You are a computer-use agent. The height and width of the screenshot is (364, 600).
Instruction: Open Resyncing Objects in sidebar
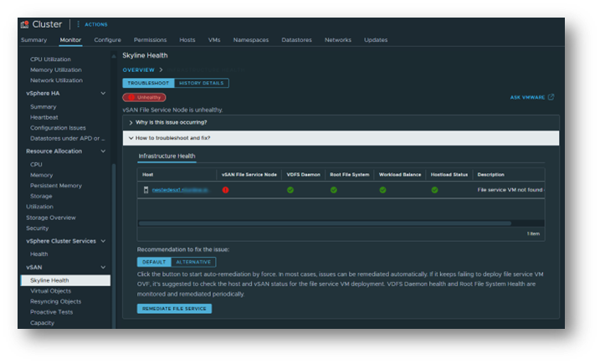pos(55,301)
